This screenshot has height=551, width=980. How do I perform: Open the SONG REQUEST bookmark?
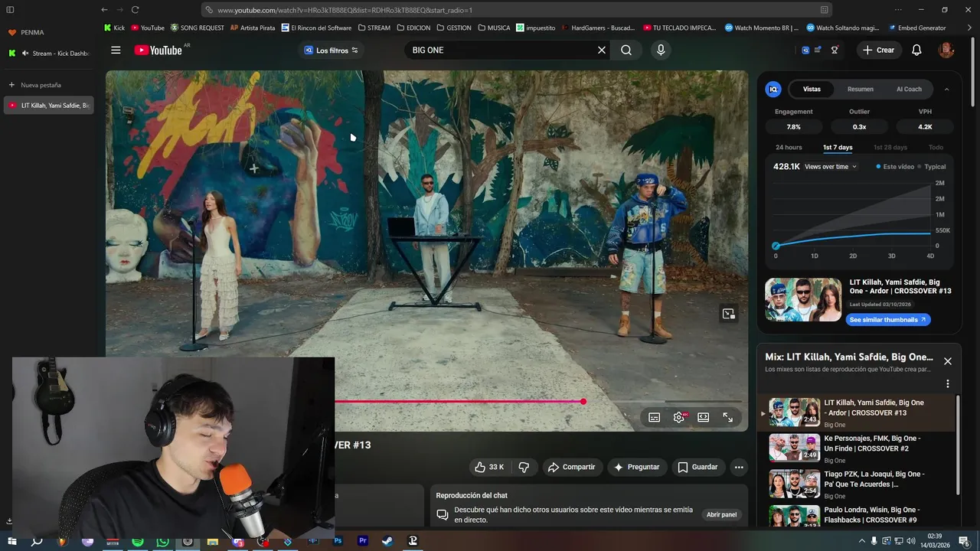coord(198,28)
